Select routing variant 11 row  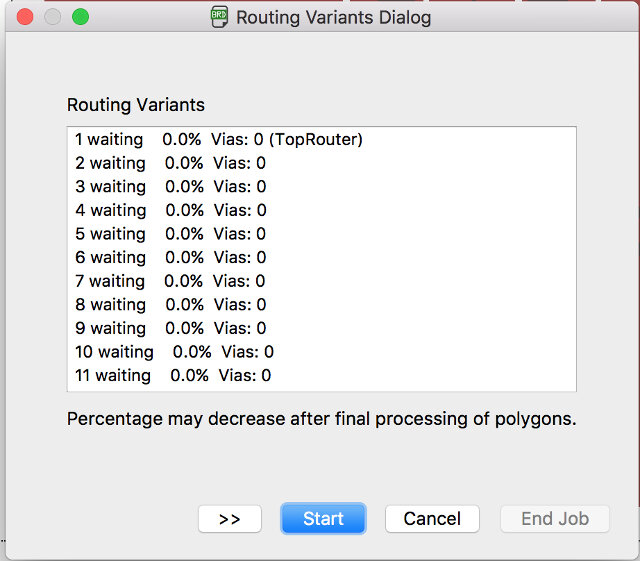(x=322, y=376)
